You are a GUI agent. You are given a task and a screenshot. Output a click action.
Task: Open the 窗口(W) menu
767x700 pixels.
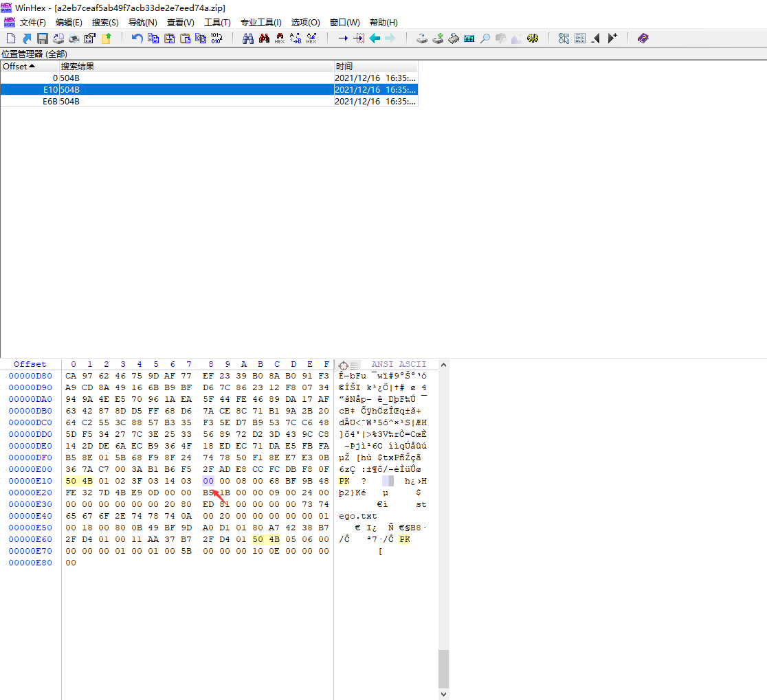pos(344,23)
